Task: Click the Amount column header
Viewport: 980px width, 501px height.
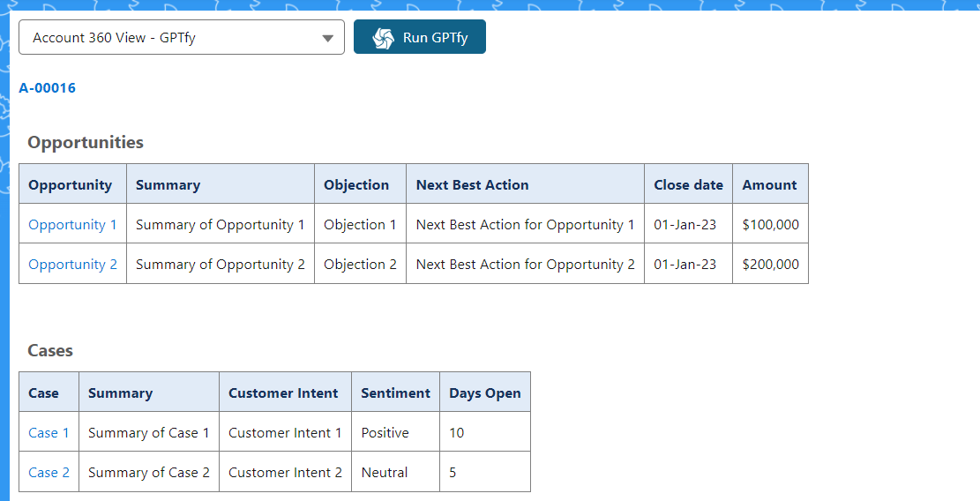Action: coord(769,185)
